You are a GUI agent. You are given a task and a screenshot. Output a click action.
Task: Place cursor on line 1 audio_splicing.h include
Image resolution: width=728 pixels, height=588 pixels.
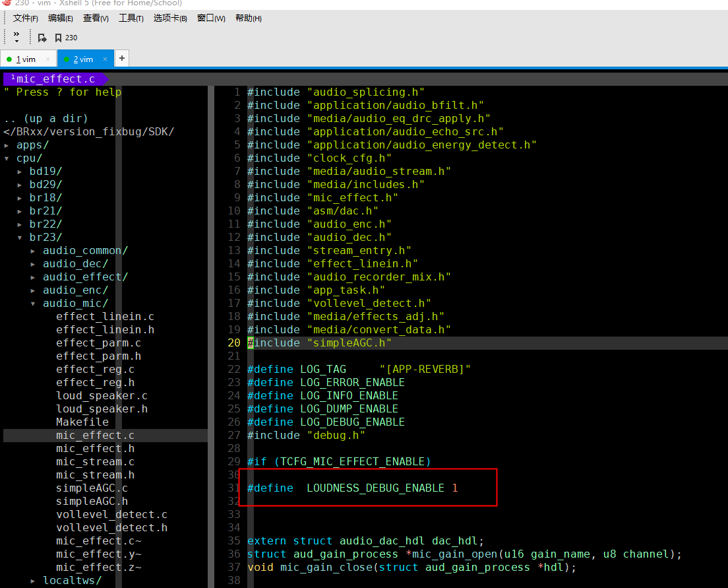[x=336, y=92]
